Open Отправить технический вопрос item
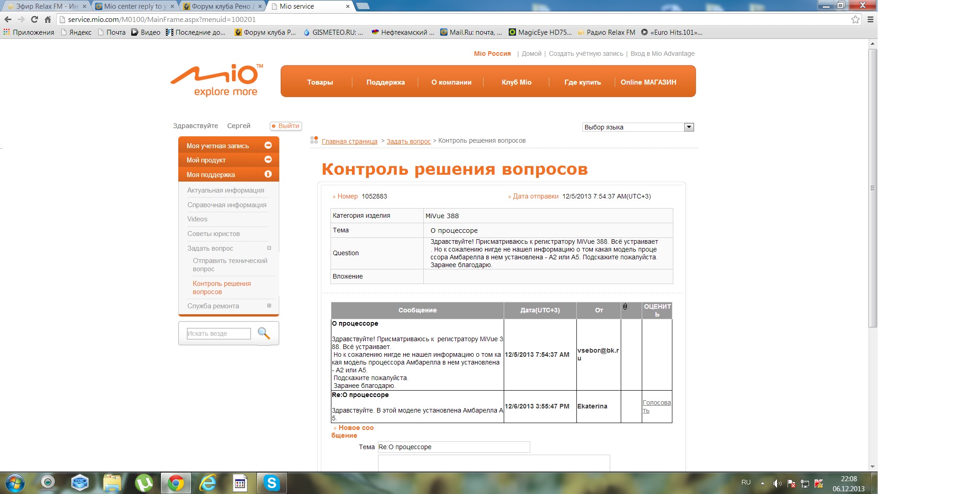The image size is (980, 494). coord(230,265)
